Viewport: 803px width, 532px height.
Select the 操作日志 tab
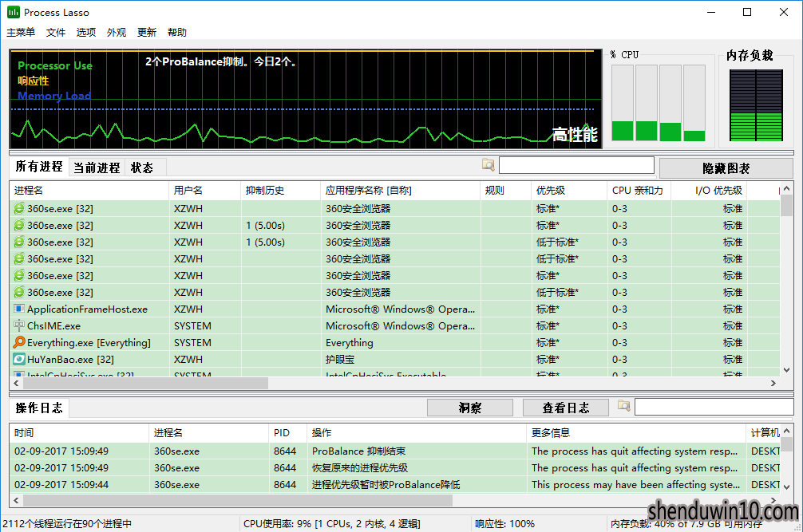point(39,408)
